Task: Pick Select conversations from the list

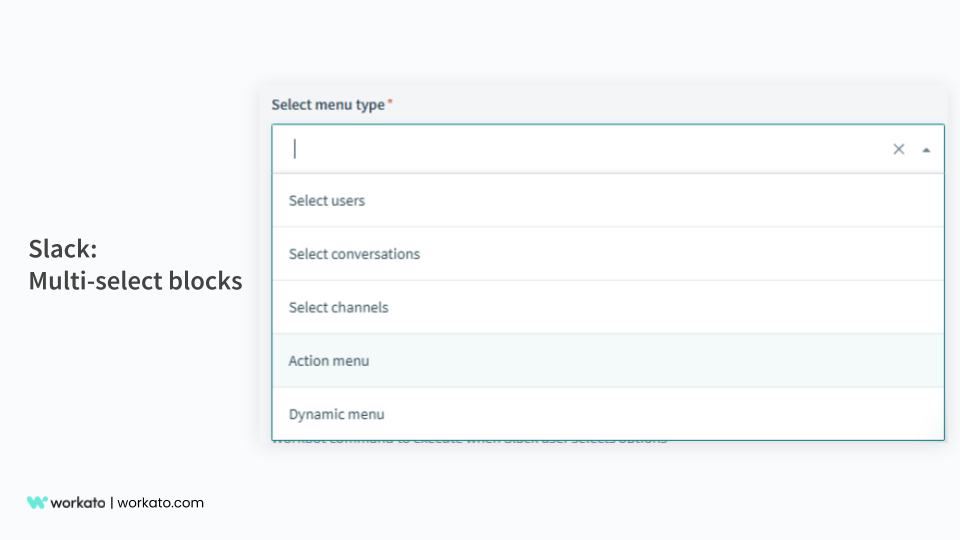Action: click(354, 254)
